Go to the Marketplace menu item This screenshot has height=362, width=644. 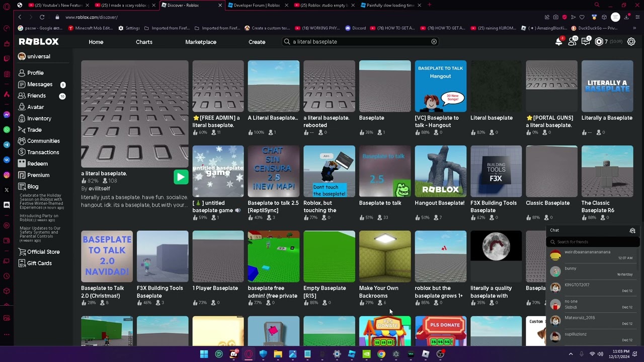click(201, 42)
